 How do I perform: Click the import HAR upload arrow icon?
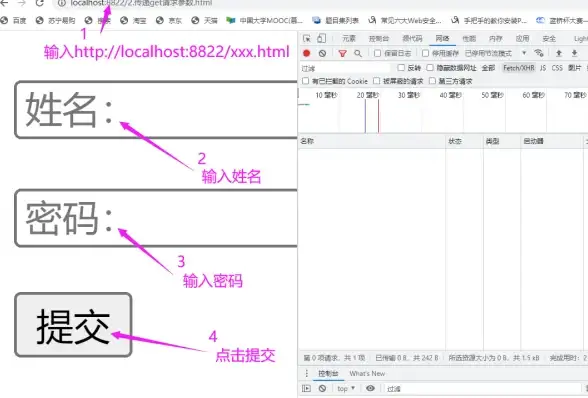coord(559,53)
